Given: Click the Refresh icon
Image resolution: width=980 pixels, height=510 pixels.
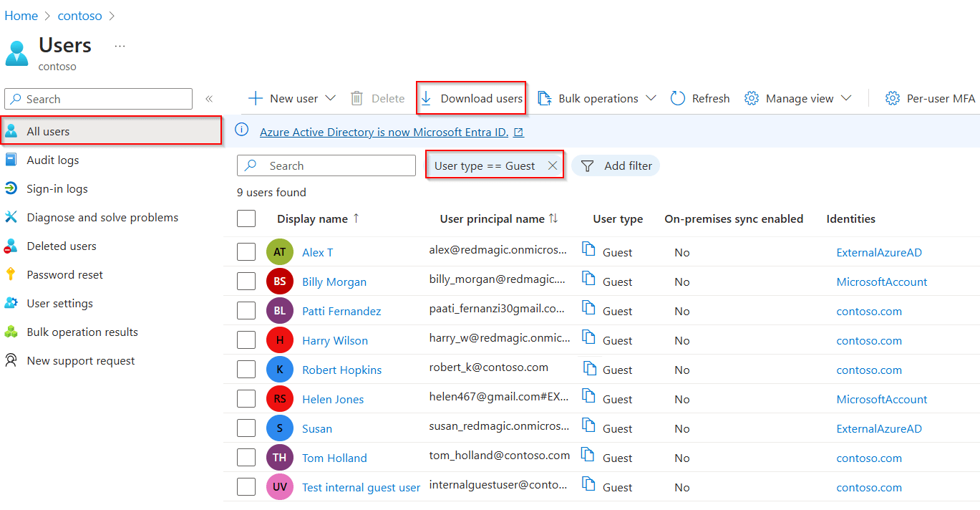Looking at the screenshot, I should click(676, 98).
